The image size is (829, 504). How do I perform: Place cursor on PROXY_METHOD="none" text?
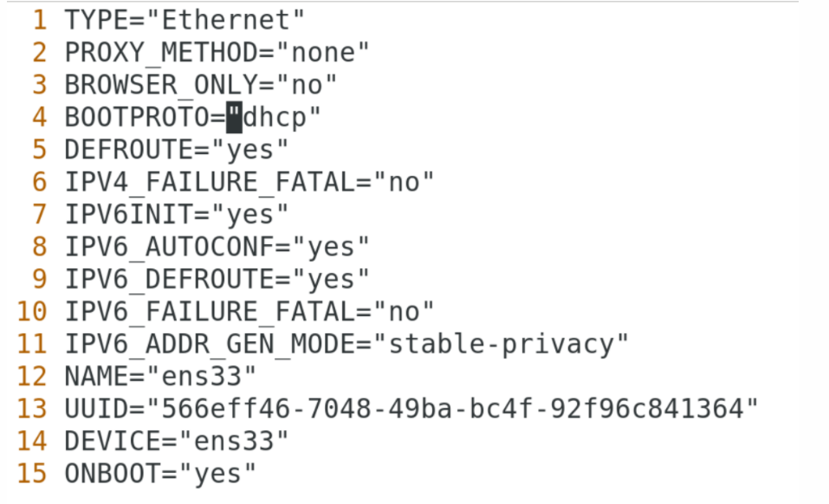(217, 53)
